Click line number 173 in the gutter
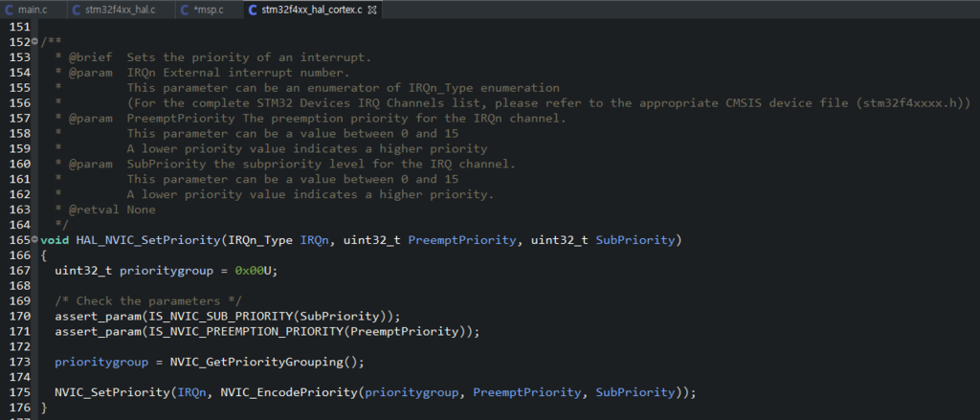 19,362
